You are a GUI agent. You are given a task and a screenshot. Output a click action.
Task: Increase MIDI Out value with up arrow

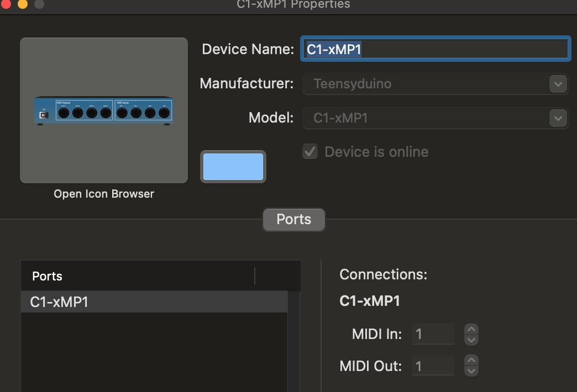pos(471,361)
